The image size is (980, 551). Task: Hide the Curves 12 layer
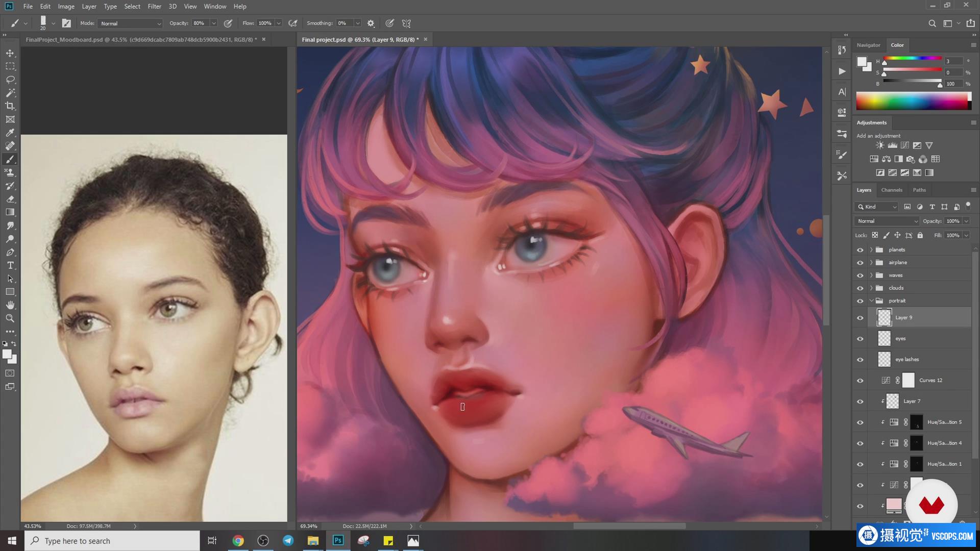[x=860, y=381]
